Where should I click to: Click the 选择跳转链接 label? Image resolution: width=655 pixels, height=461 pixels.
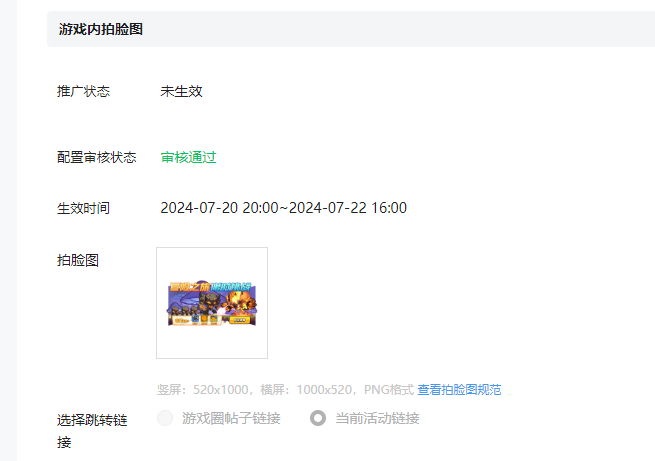point(92,431)
